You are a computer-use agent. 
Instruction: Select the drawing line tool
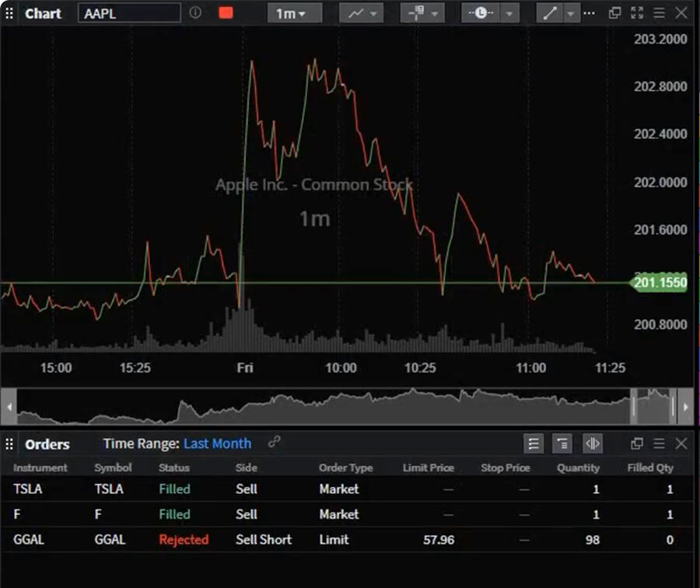tap(549, 13)
